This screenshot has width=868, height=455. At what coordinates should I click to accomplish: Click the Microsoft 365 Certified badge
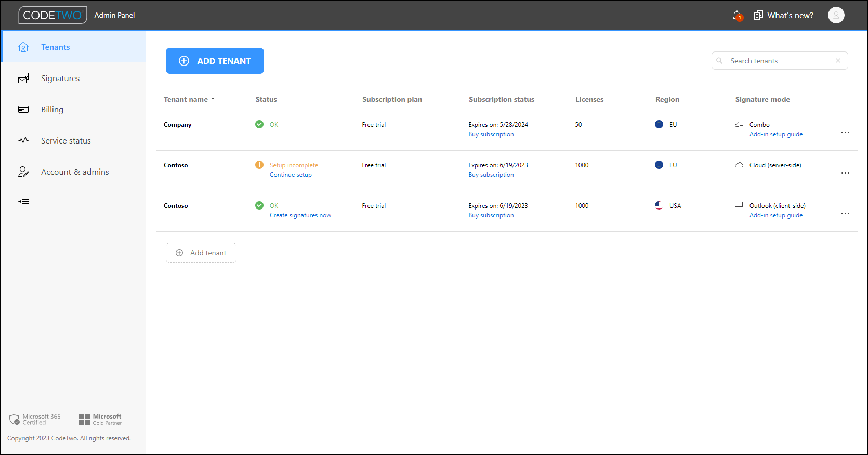coord(35,419)
